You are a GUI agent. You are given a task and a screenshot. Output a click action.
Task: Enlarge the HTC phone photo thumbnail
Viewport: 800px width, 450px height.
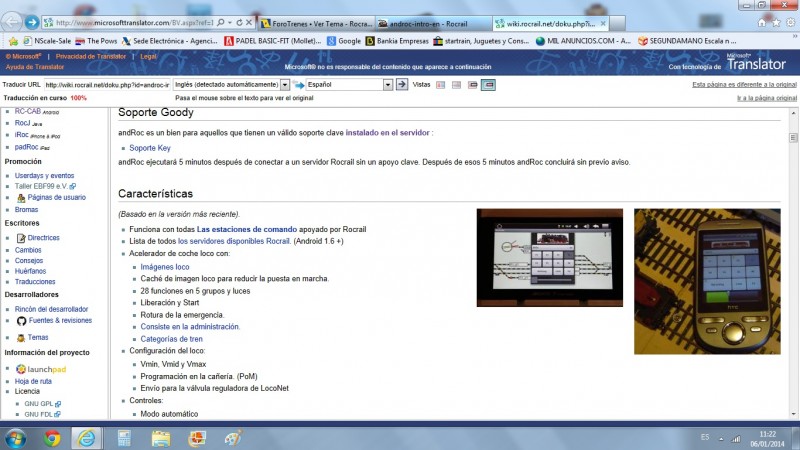(707, 281)
